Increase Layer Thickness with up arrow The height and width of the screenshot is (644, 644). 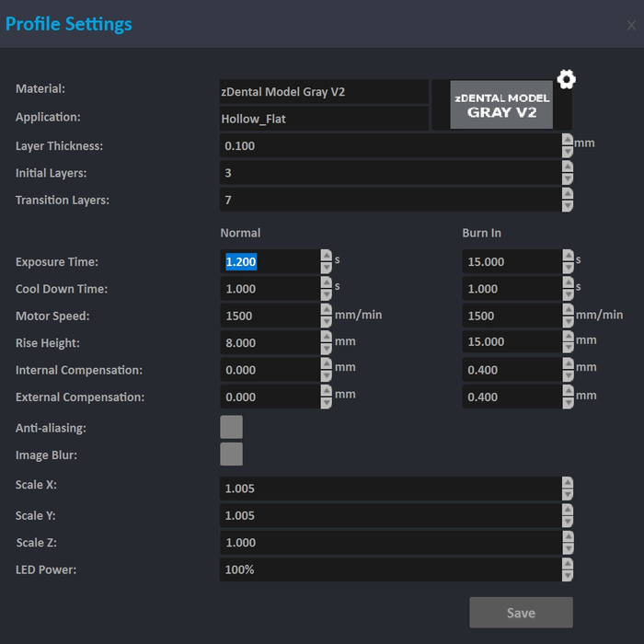(x=568, y=140)
